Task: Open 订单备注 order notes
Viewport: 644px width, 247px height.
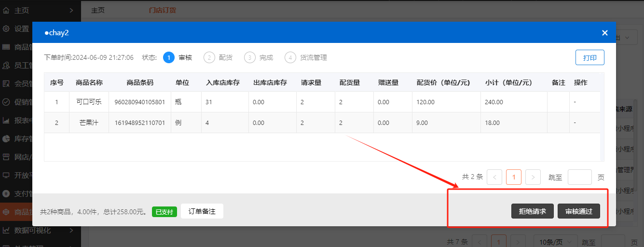Action: 202,211
